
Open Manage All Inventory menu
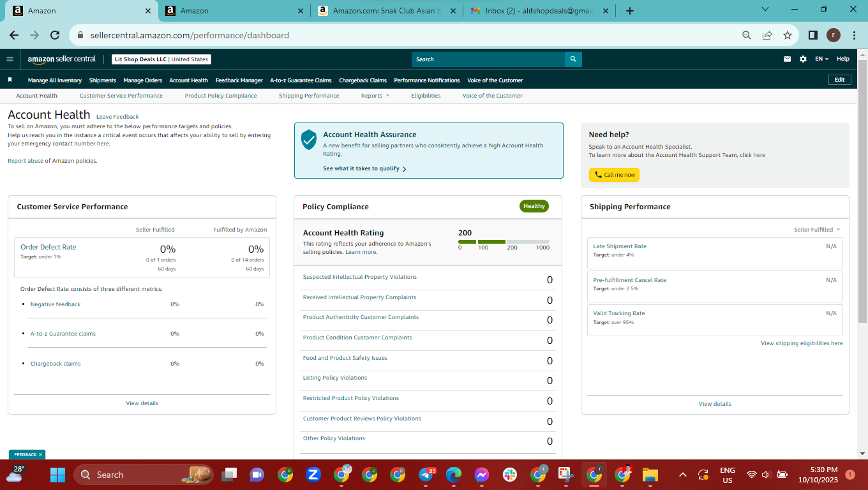pos(55,80)
